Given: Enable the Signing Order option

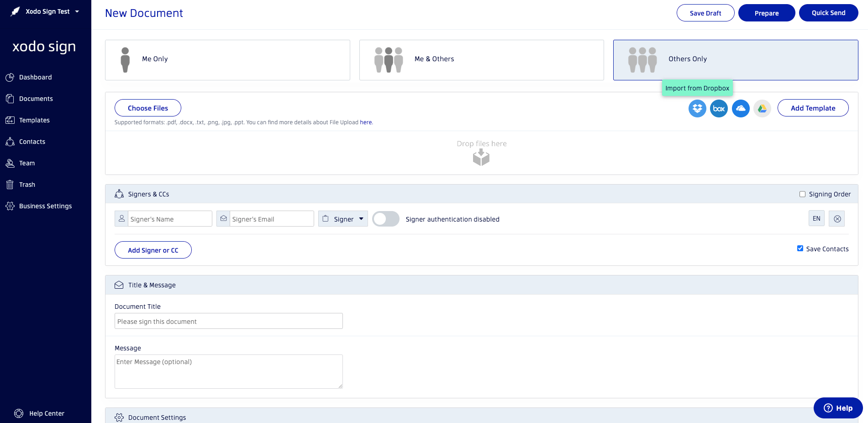Looking at the screenshot, I should (802, 194).
